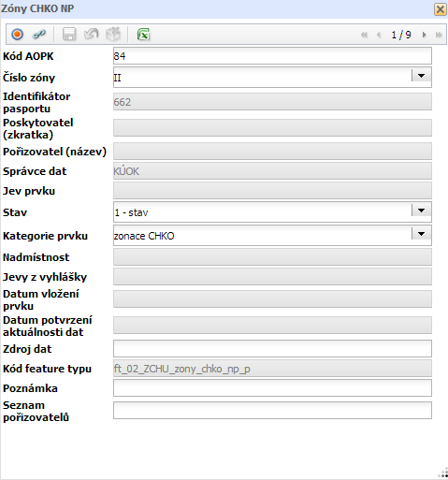This screenshot has height=480, width=448.
Task: Undo edits with the curved arrow icon
Action: coord(91,34)
